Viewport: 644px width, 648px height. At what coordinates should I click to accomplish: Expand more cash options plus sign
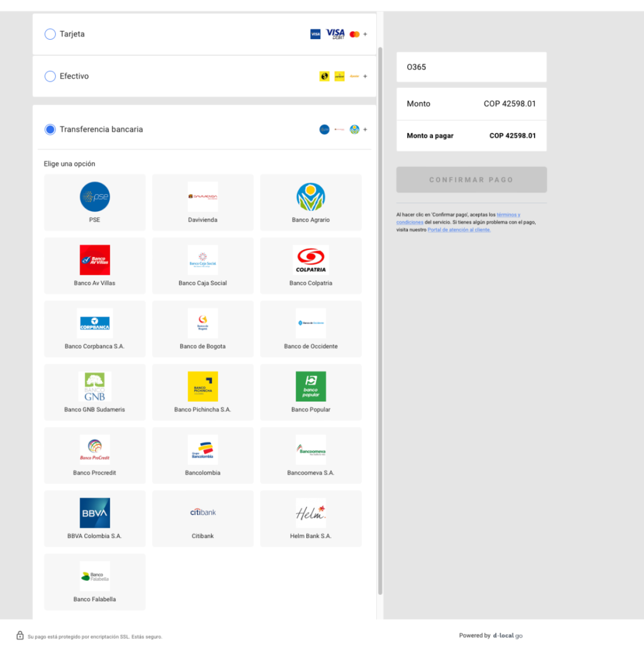[365, 77]
